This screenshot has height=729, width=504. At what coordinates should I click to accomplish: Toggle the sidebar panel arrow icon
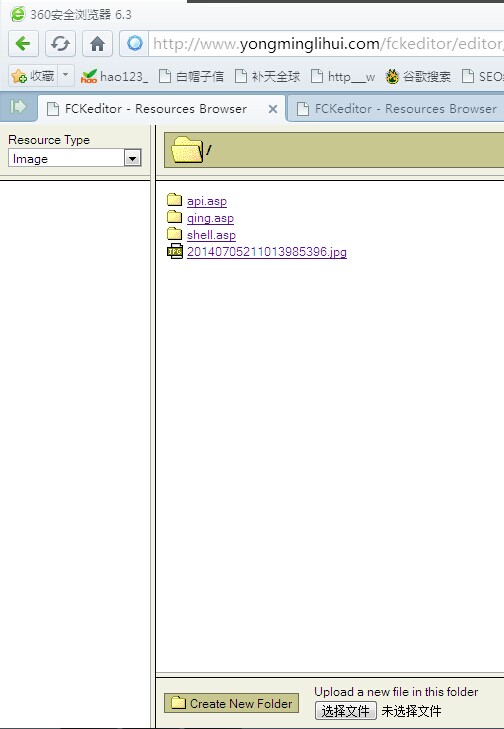[18, 107]
